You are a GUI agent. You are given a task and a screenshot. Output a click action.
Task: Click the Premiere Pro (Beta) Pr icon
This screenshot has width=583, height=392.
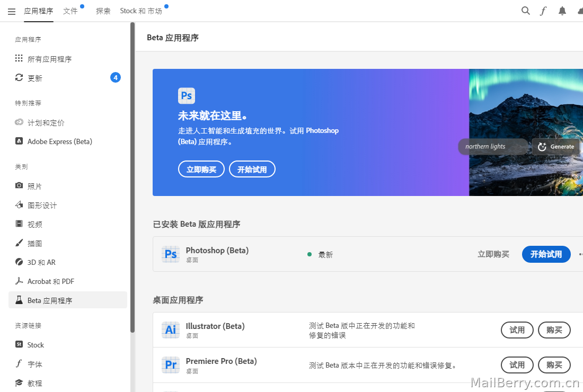point(171,365)
